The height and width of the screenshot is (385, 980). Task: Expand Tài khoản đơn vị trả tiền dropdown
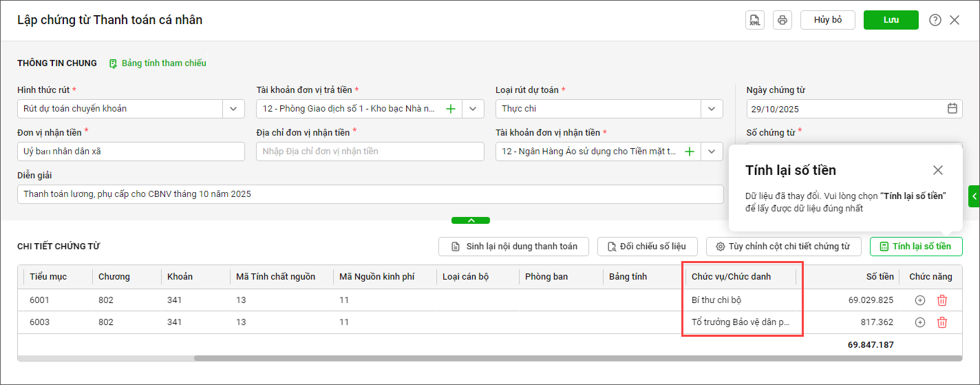pos(473,109)
